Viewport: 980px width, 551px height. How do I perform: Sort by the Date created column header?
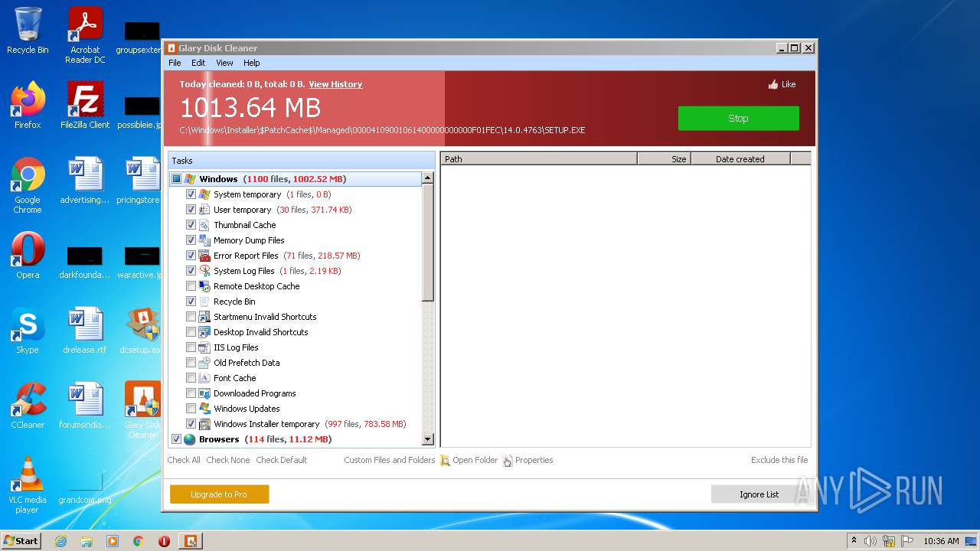pyautogui.click(x=740, y=158)
